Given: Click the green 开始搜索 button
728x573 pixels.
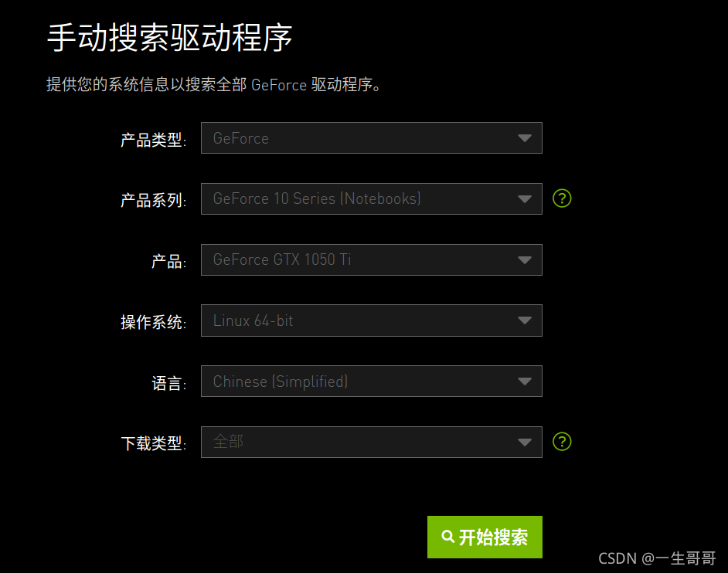Looking at the screenshot, I should pos(485,537).
